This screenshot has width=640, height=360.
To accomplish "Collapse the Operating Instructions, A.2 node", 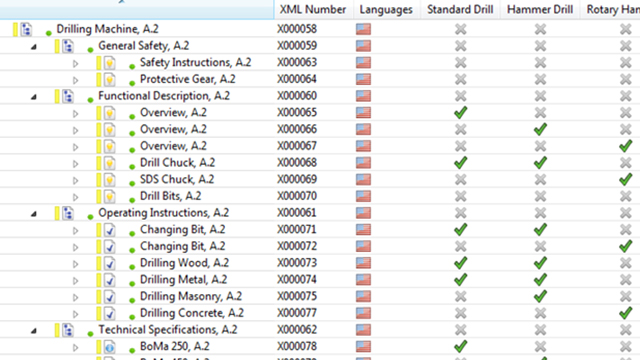I will pos(34,214).
